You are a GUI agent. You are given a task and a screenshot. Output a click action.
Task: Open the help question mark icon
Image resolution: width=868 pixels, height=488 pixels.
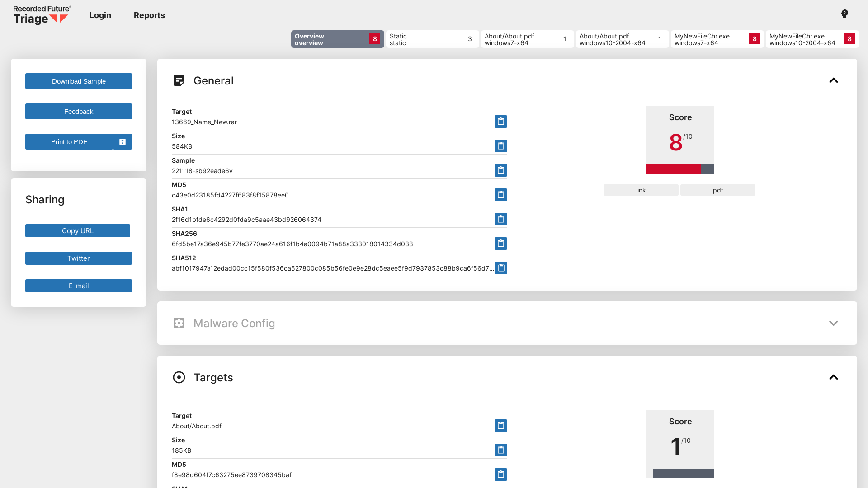(x=844, y=14)
